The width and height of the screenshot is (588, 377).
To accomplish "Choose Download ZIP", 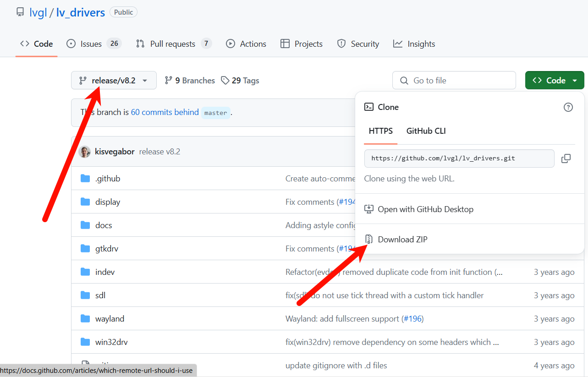I will pyautogui.click(x=470, y=239).
